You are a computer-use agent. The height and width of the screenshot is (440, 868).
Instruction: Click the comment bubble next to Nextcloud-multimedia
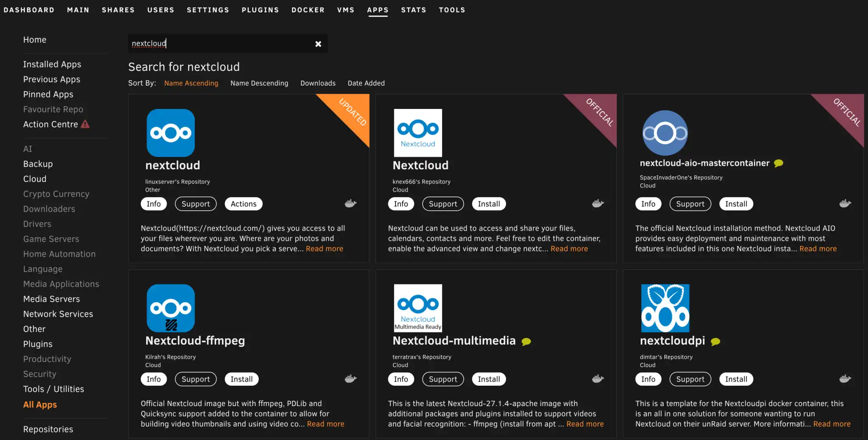click(x=526, y=342)
